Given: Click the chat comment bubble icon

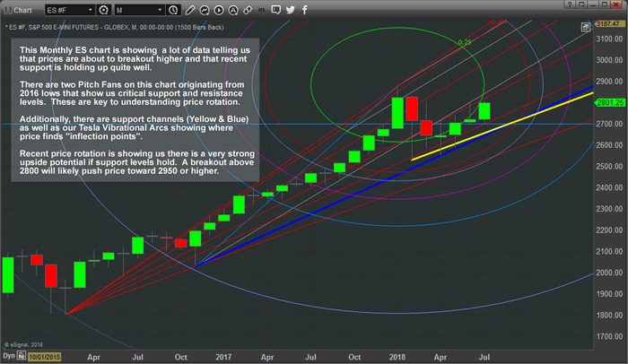Looking at the screenshot, I should point(276,10).
